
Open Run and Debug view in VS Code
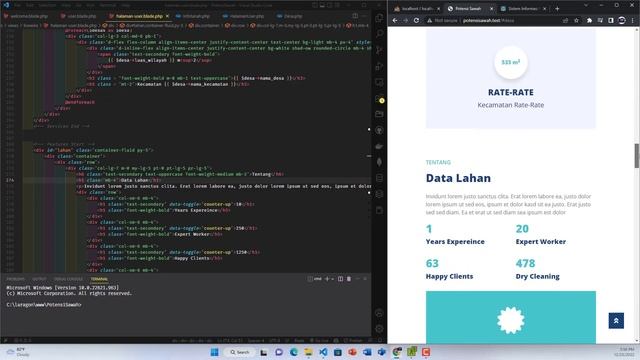(x=379, y=66)
